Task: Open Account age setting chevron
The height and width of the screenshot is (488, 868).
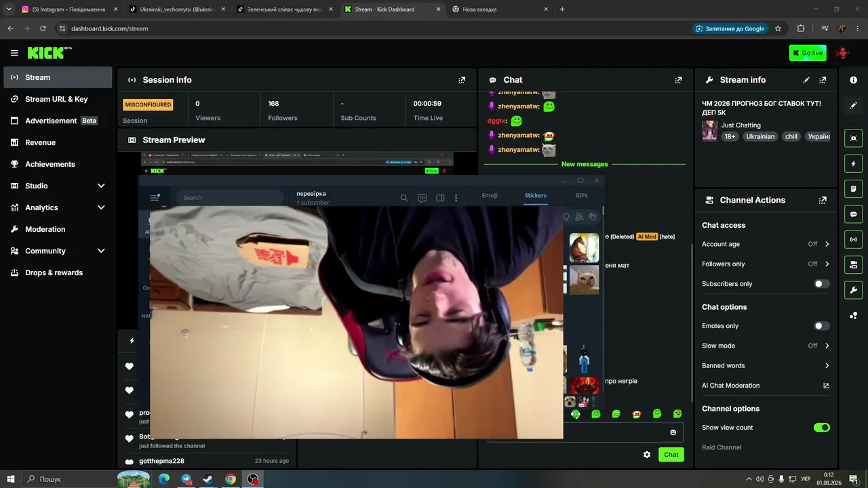Action: [827, 244]
